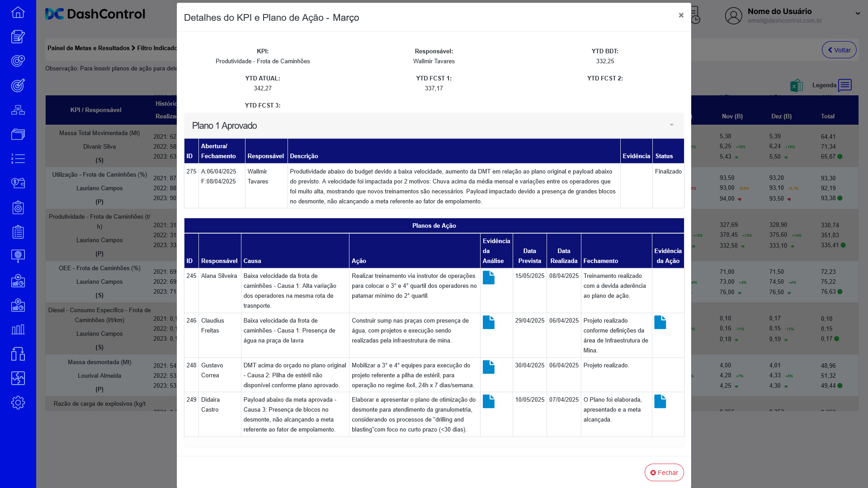Click the Dez (B) column header

[x=781, y=116]
